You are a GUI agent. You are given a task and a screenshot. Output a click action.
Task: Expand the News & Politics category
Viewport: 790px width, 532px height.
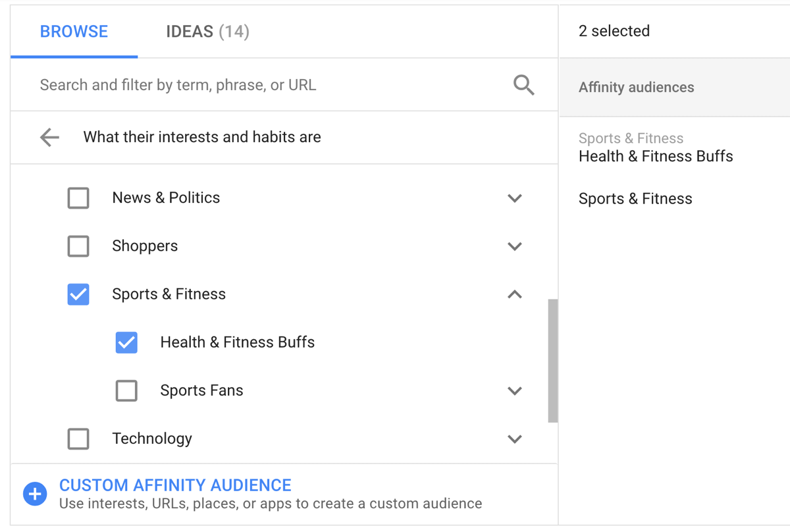(x=515, y=198)
